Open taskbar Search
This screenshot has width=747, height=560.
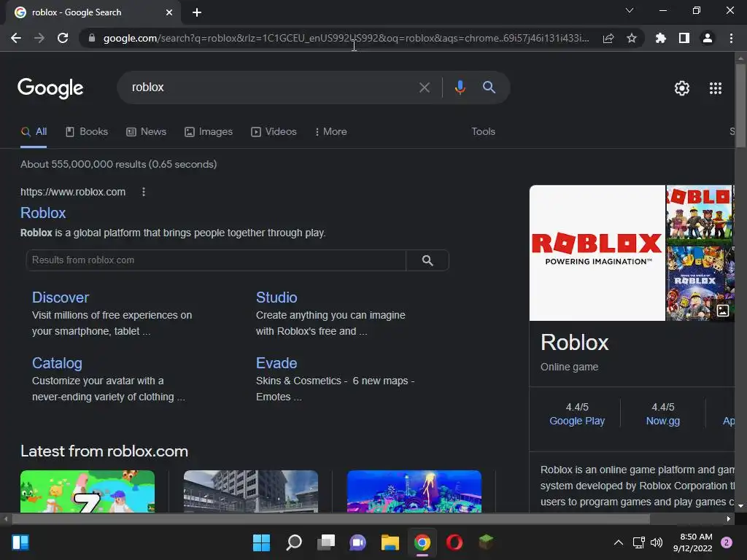pos(294,542)
